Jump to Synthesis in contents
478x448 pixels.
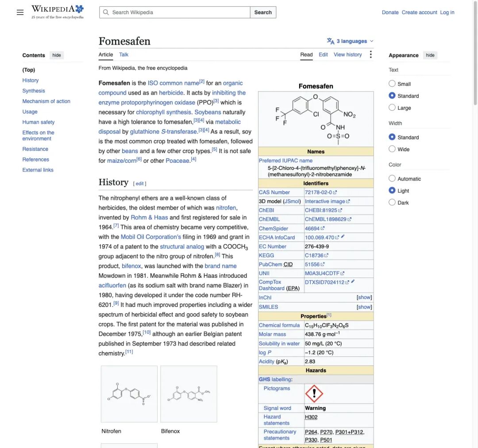point(34,91)
